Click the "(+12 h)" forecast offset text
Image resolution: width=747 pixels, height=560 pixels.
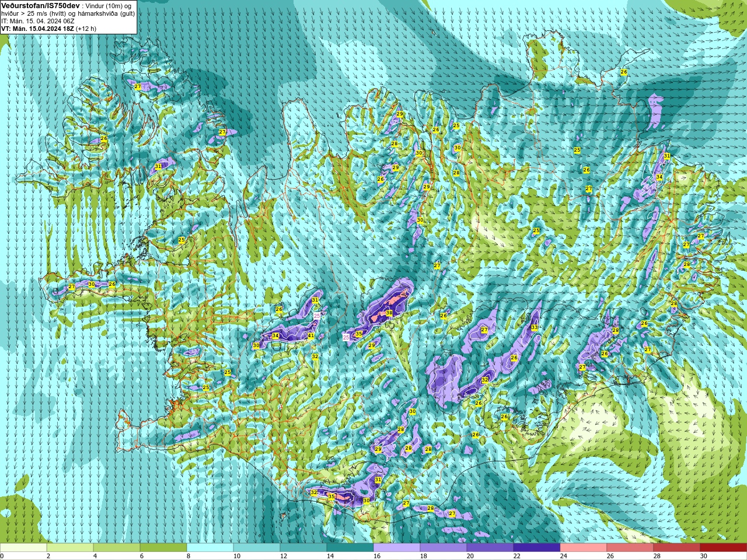tap(86, 29)
